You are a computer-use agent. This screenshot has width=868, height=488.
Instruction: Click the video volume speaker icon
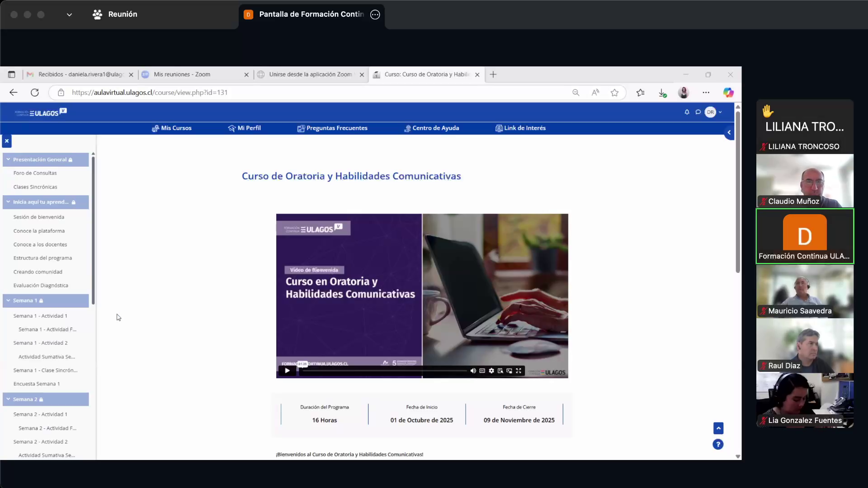pos(473,371)
